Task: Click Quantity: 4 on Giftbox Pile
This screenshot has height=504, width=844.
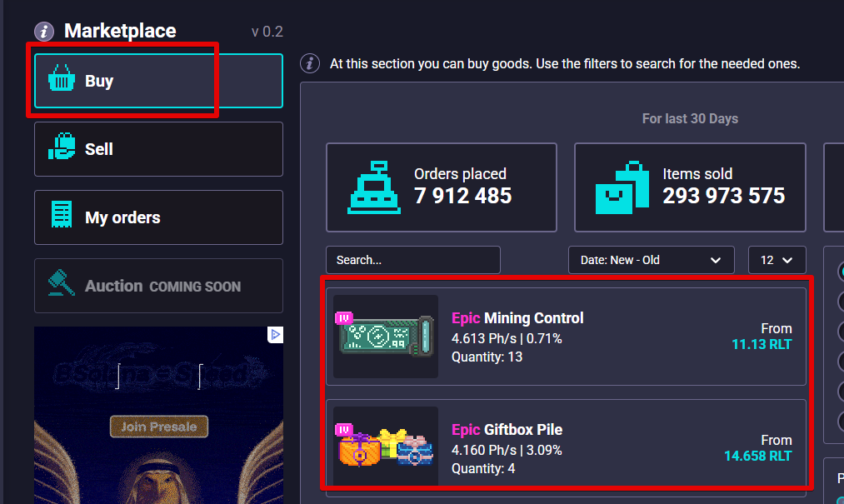Action: click(483, 468)
